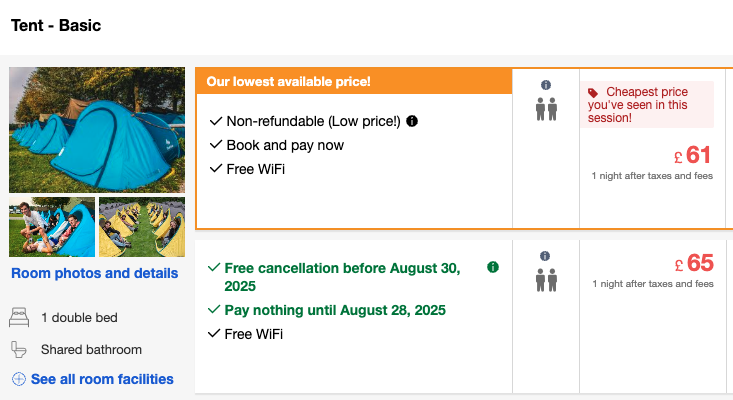Viewport: 733px width, 400px height.
Task: Click the two-person occupancy icon in £65 row
Action: 546,280
